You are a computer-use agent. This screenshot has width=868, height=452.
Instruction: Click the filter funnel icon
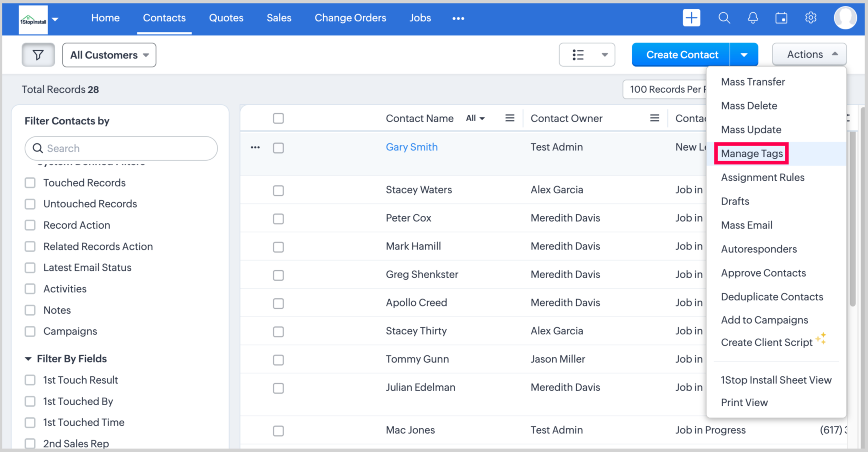point(38,55)
